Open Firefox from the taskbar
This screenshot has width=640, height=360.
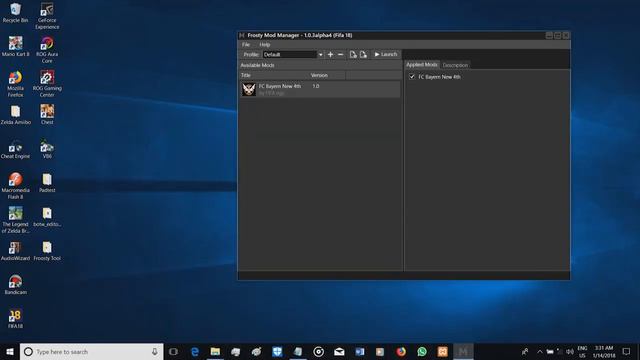tap(401, 351)
